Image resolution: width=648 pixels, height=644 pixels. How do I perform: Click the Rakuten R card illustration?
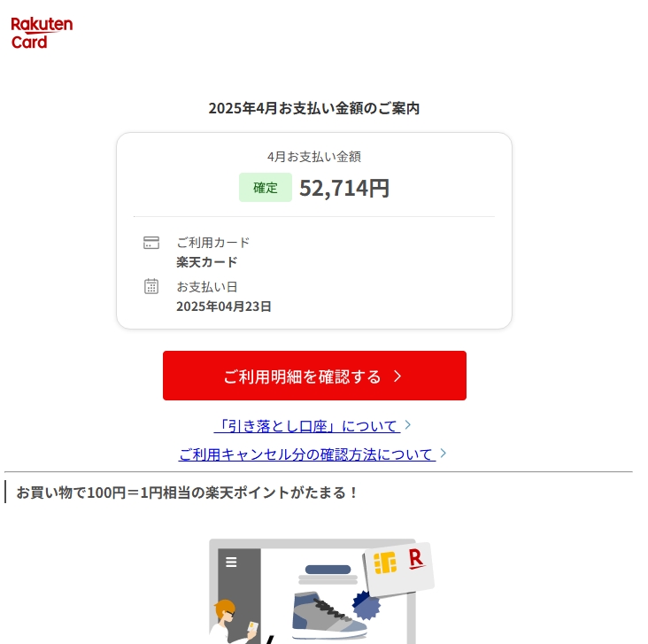pyautogui.click(x=398, y=569)
